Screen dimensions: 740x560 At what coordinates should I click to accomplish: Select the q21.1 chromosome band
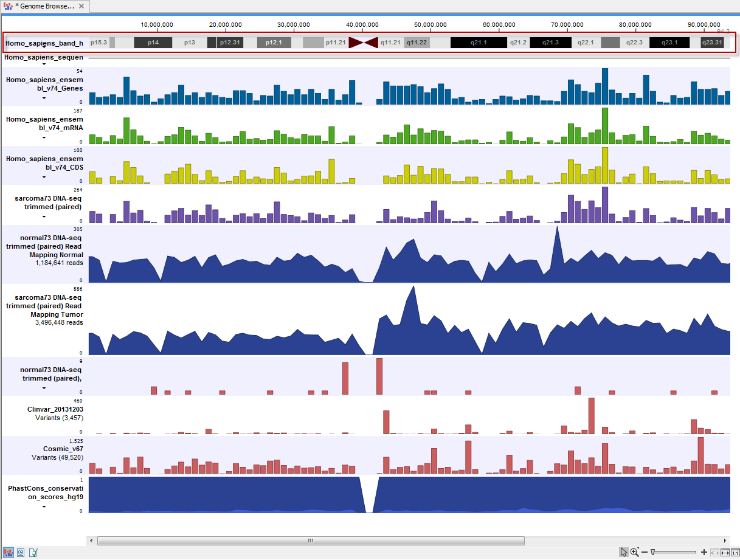click(x=480, y=43)
